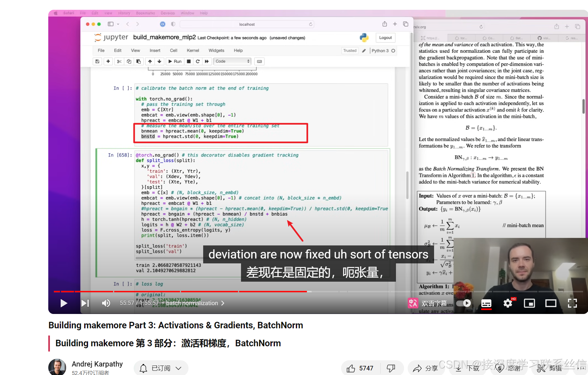Open the Jupyter View menu
Screen dimensions: 588x375
[x=135, y=51]
